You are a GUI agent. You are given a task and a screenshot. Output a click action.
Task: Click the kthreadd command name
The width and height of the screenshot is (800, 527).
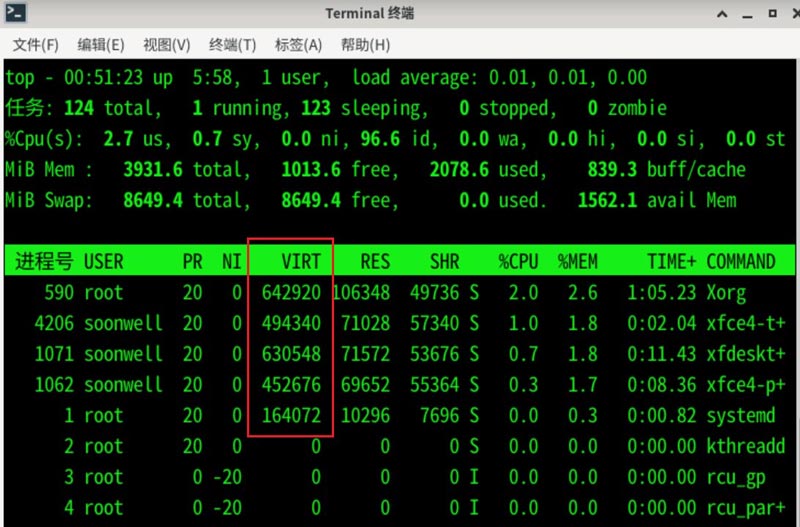(x=746, y=446)
